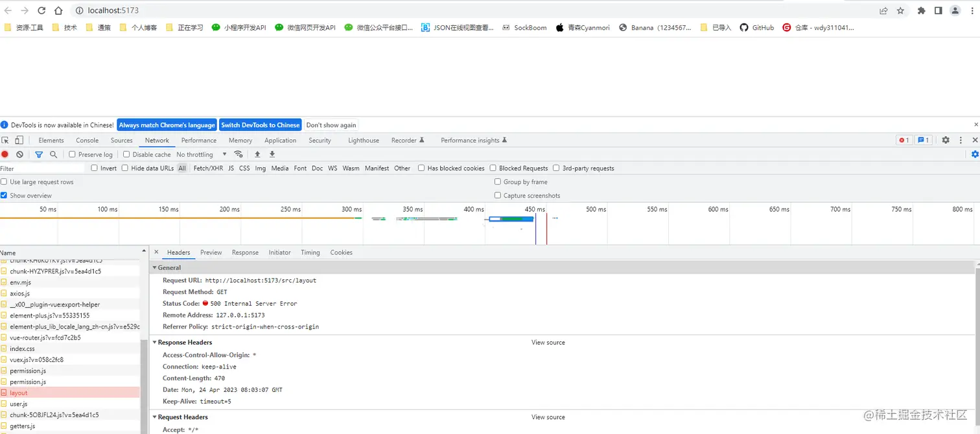Viewport: 980px width, 434px height.
Task: Check 3rd-party requests
Action: pyautogui.click(x=556, y=168)
